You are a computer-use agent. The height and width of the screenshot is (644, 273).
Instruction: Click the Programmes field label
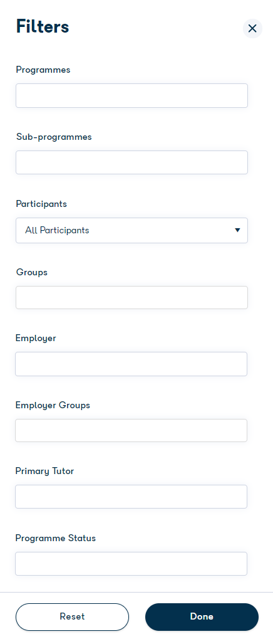tap(43, 70)
